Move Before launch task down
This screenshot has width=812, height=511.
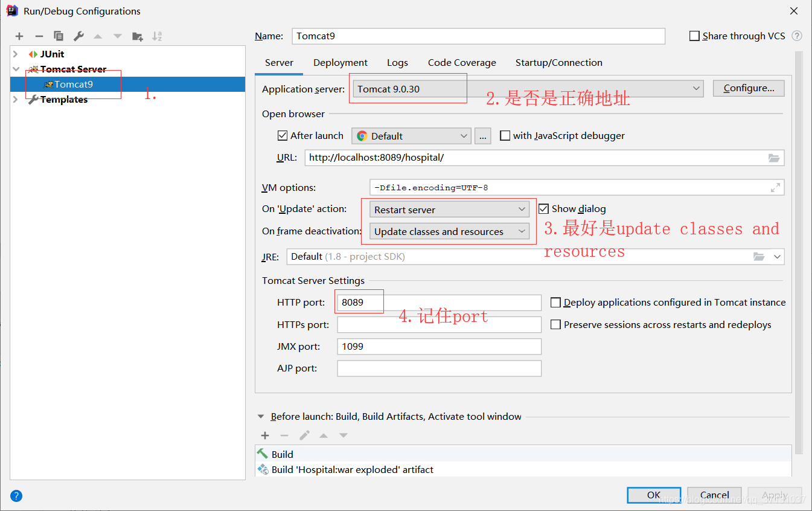point(344,435)
